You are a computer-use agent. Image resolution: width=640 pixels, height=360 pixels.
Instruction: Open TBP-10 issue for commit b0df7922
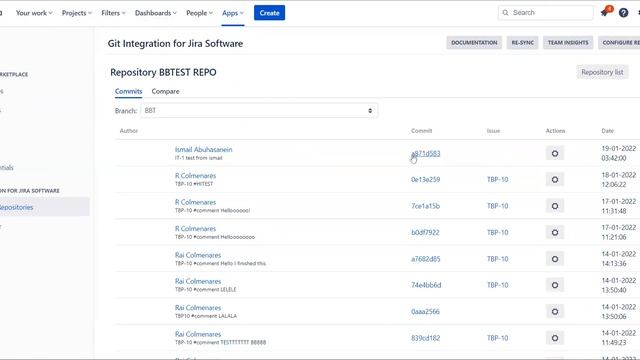coord(497,233)
